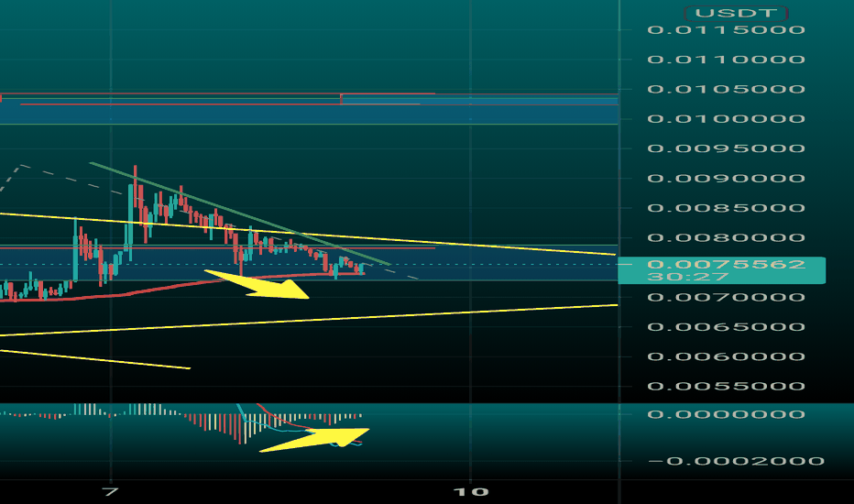This screenshot has height=504, width=854.
Task: Click the indicator 0.0000000 axis label
Action: (x=726, y=414)
